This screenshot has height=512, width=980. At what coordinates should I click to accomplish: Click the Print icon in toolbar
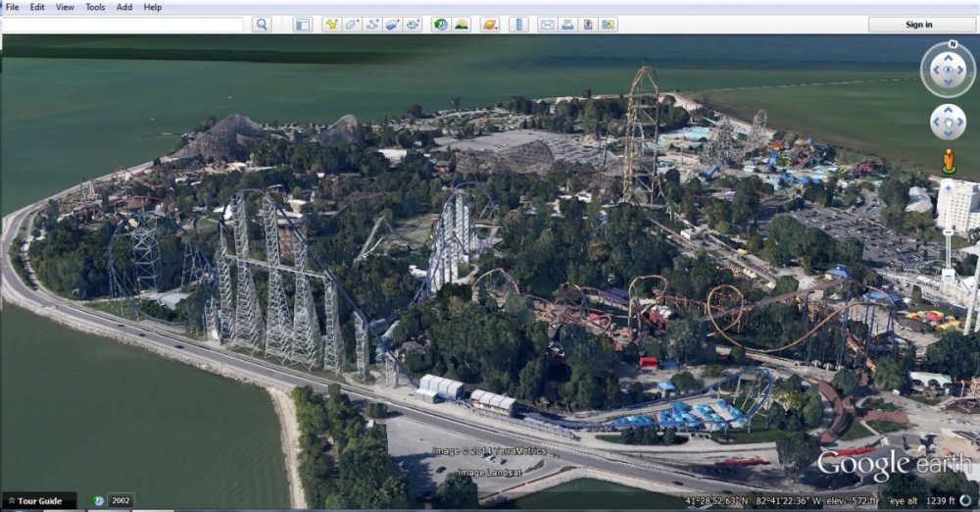tap(567, 25)
